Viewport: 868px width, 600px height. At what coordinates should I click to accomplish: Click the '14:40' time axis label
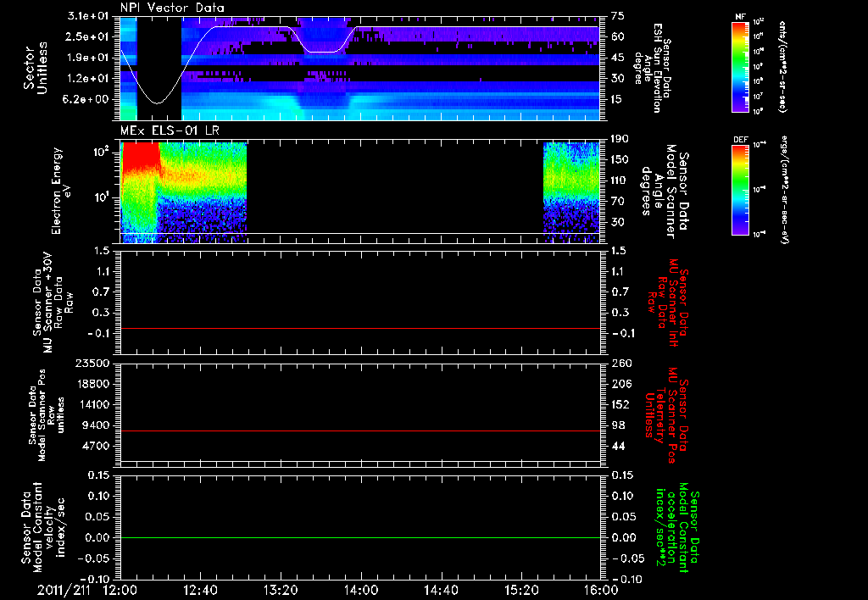point(441,590)
